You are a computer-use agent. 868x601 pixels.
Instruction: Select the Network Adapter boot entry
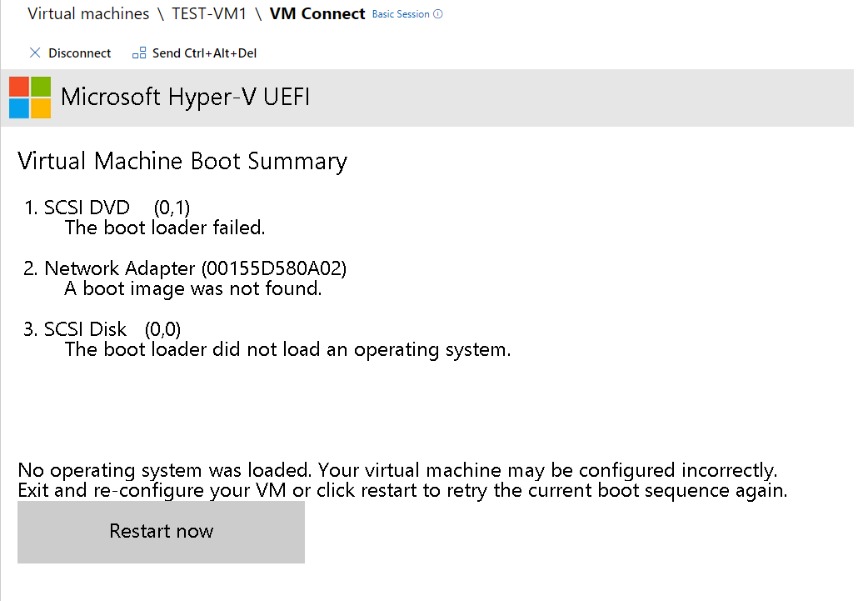coord(185,268)
